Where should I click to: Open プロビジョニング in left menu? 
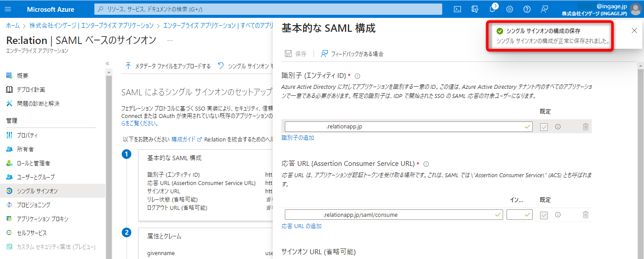[x=53, y=205]
